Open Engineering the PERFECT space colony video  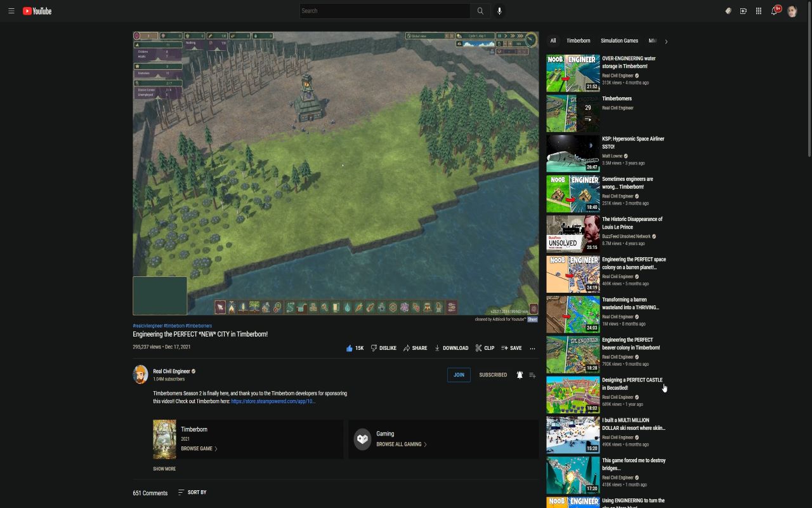573,274
